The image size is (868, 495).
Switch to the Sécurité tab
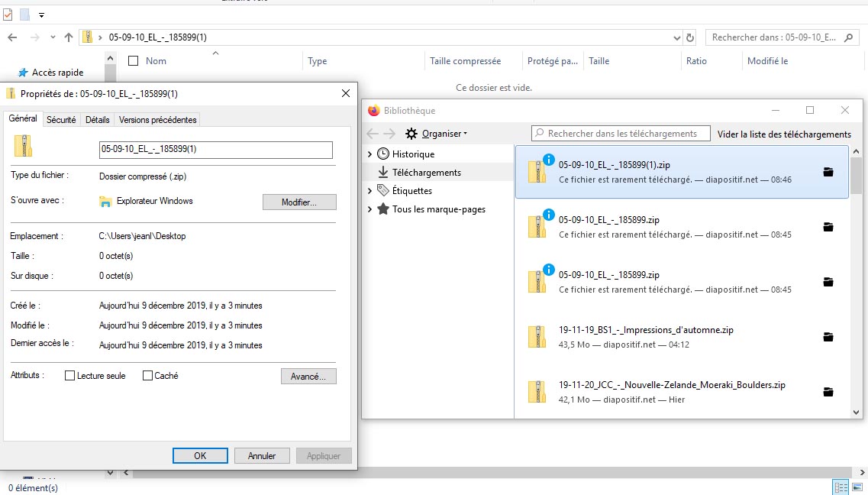[x=61, y=120]
